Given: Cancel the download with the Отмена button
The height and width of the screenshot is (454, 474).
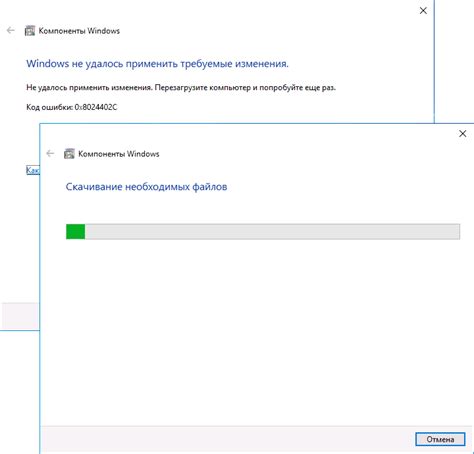Looking at the screenshot, I should 440,439.
